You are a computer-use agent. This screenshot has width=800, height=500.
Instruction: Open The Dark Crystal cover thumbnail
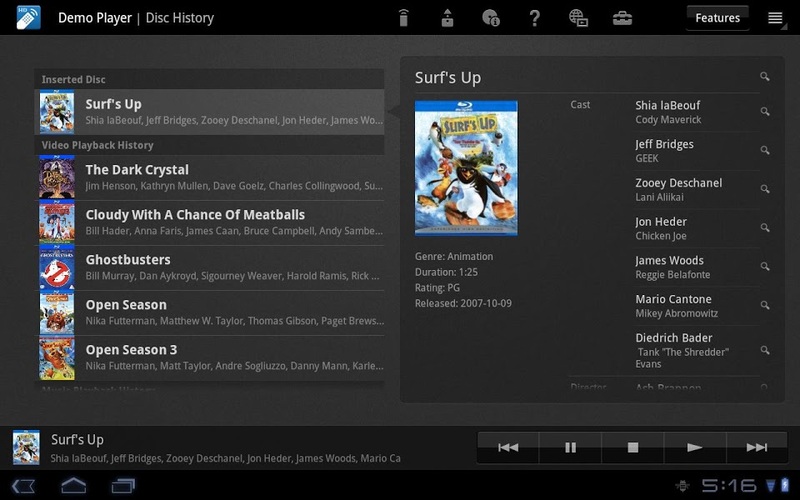coord(57,177)
